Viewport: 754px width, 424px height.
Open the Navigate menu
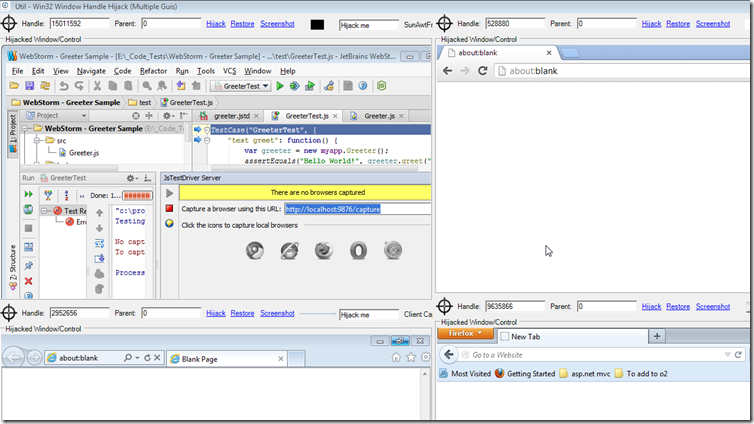[91, 71]
